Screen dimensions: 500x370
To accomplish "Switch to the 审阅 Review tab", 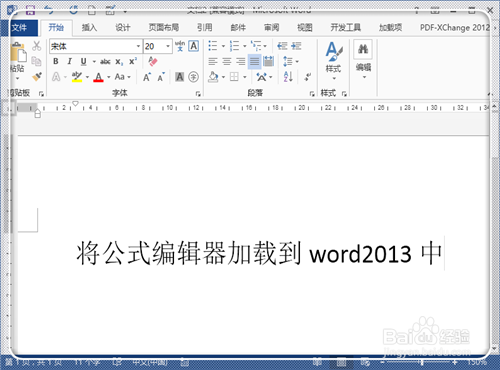I will click(271, 28).
